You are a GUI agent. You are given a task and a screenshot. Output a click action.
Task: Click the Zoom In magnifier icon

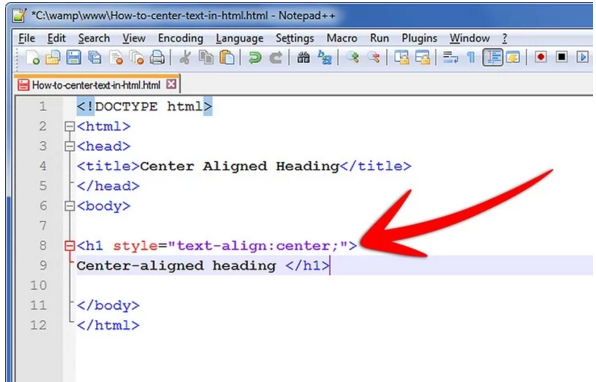[x=353, y=58]
